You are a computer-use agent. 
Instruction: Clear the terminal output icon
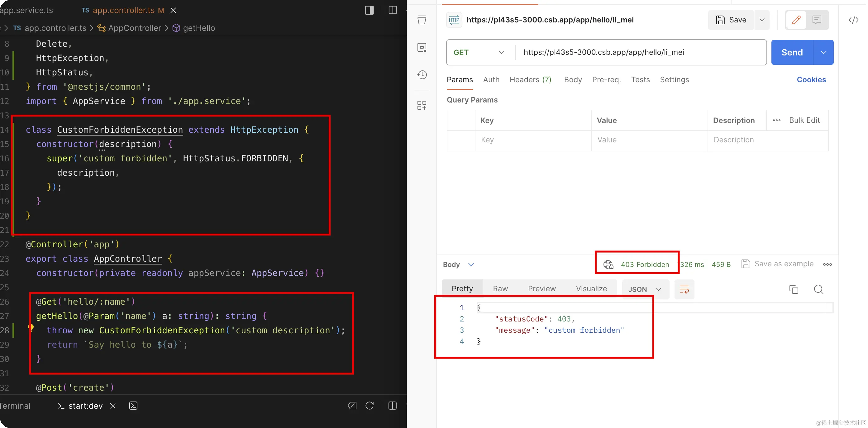[352, 406]
